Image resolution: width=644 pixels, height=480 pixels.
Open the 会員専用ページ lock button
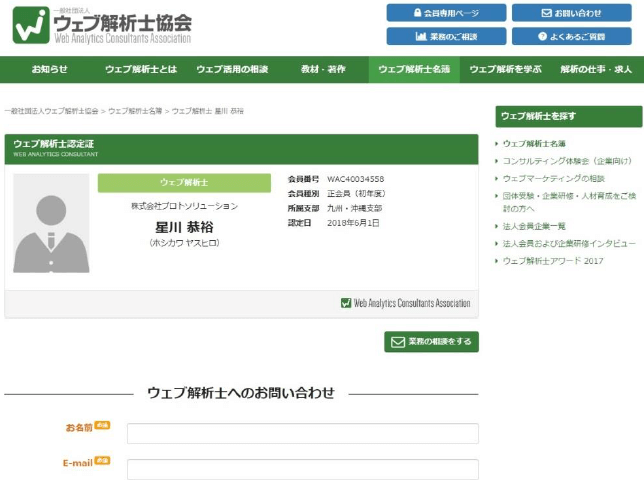[446, 13]
